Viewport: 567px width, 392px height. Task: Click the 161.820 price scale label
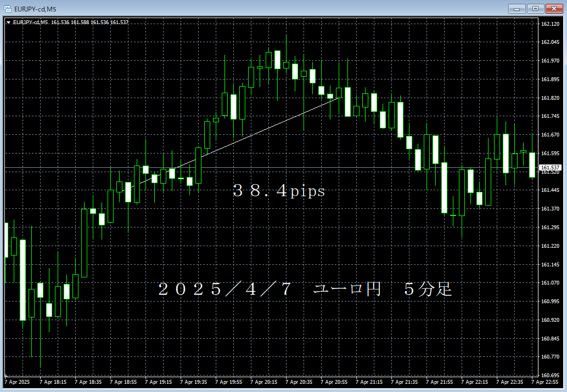pos(550,98)
